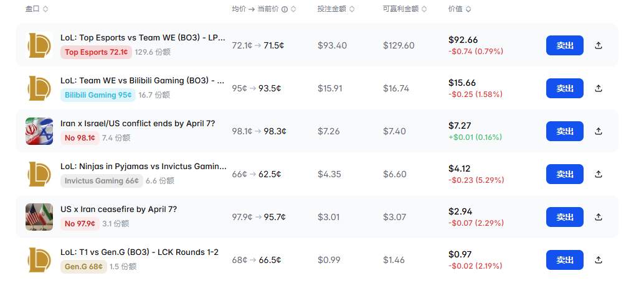Click the $15.91 bet amount
The width and height of the screenshot is (644, 291).
click(330, 88)
